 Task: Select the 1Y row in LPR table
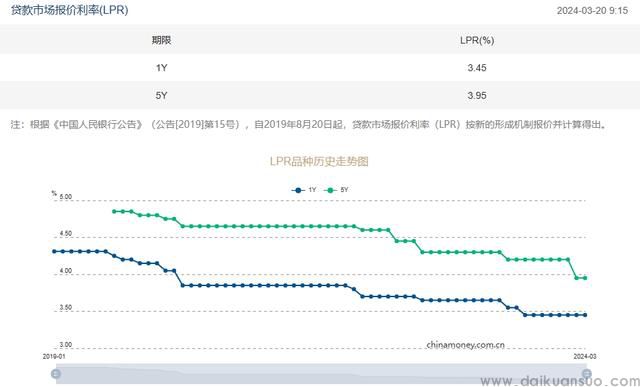320,68
